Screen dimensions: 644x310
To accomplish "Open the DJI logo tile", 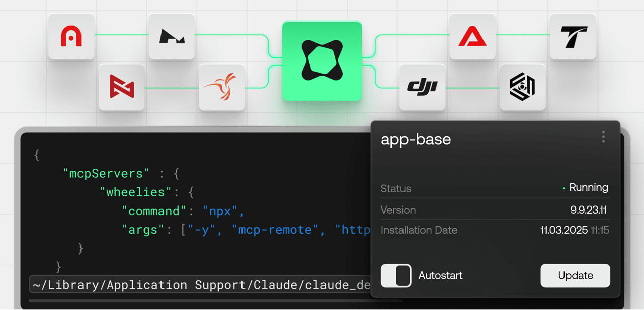I will [x=422, y=87].
